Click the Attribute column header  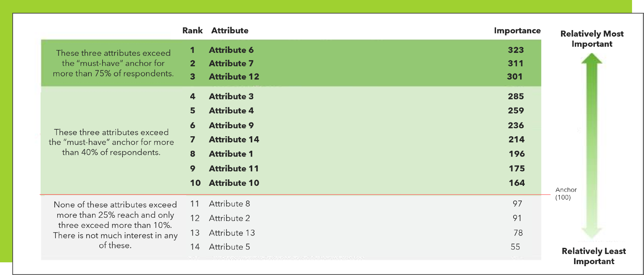click(230, 30)
